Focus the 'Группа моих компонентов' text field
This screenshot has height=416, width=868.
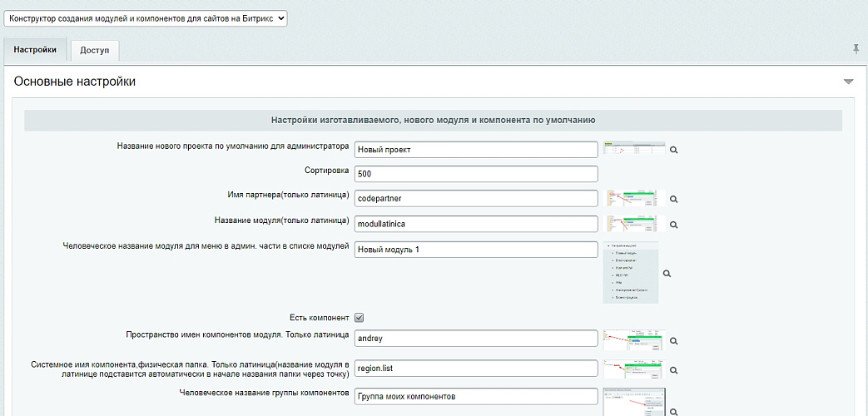pyautogui.click(x=475, y=396)
